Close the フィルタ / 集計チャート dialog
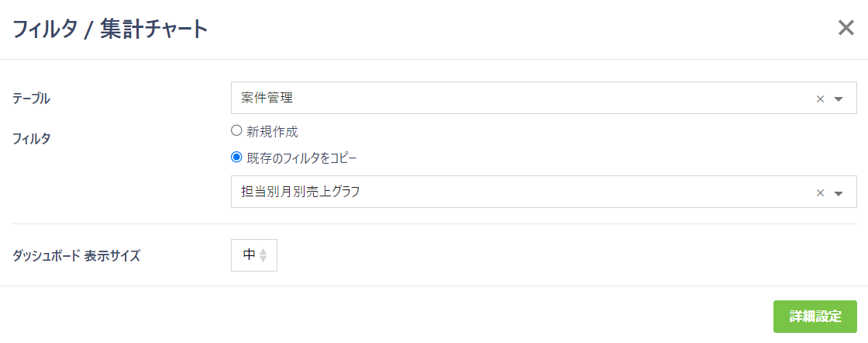 [846, 29]
